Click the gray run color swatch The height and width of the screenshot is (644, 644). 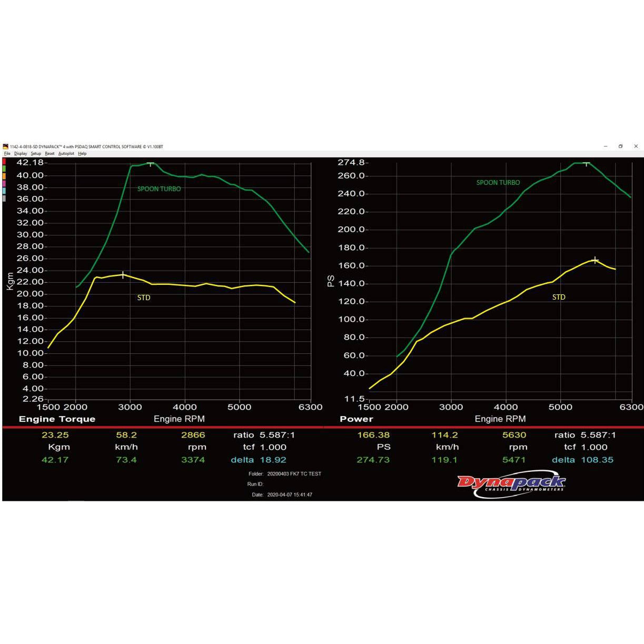coord(4,199)
